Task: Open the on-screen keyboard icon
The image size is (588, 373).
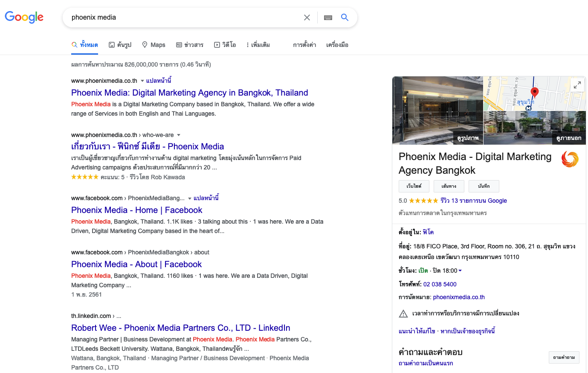Action: (328, 17)
